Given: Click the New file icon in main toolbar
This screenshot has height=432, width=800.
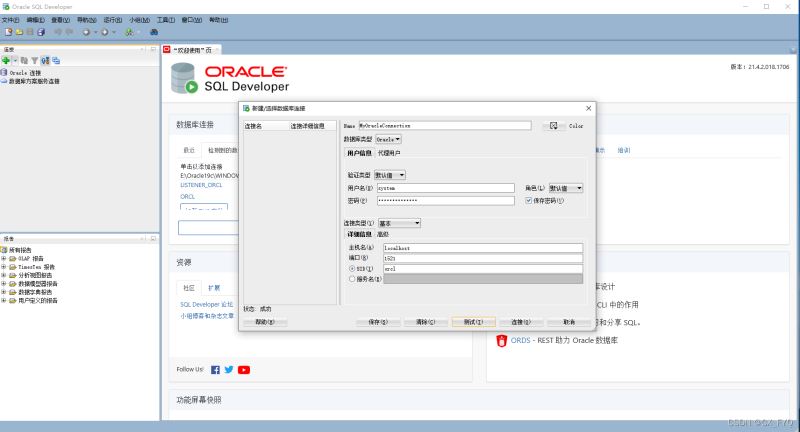Looking at the screenshot, I should click(7, 31).
